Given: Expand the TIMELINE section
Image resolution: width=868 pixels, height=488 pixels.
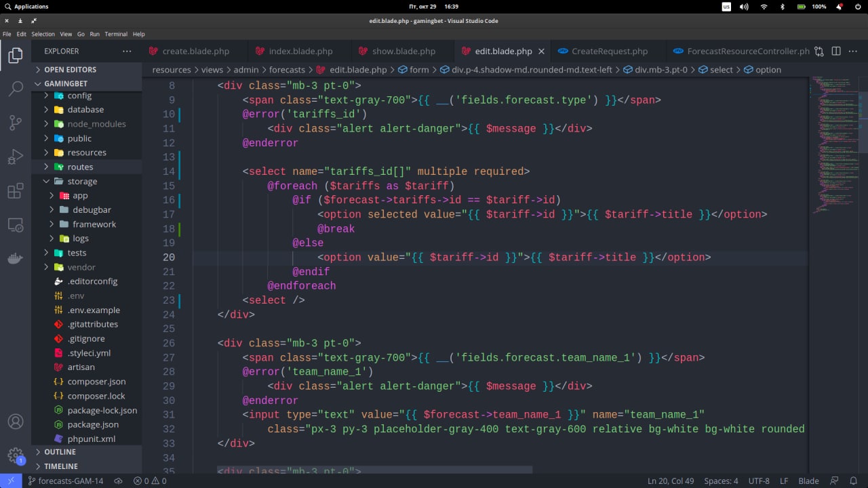Looking at the screenshot, I should pyautogui.click(x=61, y=466).
